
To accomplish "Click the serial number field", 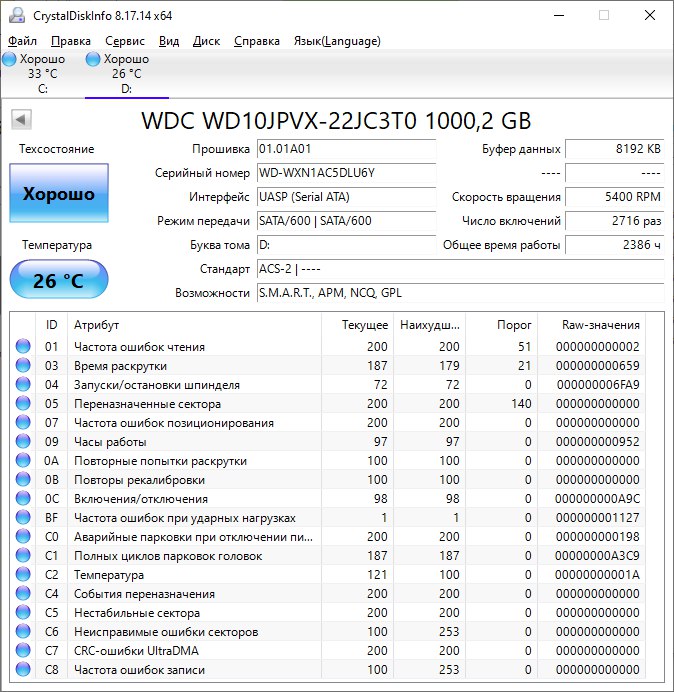I will (x=346, y=173).
